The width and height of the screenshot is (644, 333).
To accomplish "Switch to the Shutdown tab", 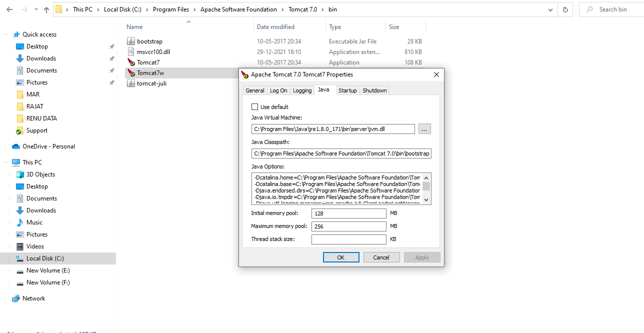I will tap(374, 90).
